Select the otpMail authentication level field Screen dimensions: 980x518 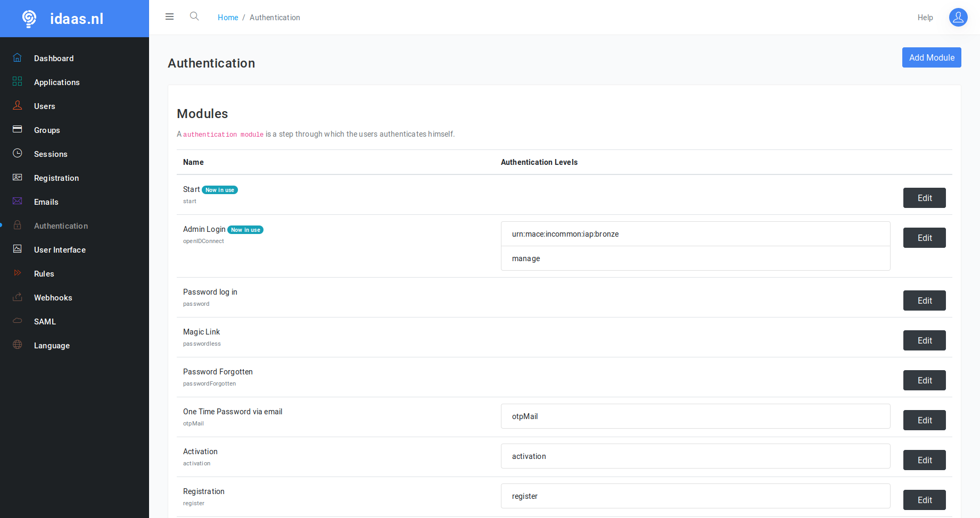pos(695,416)
